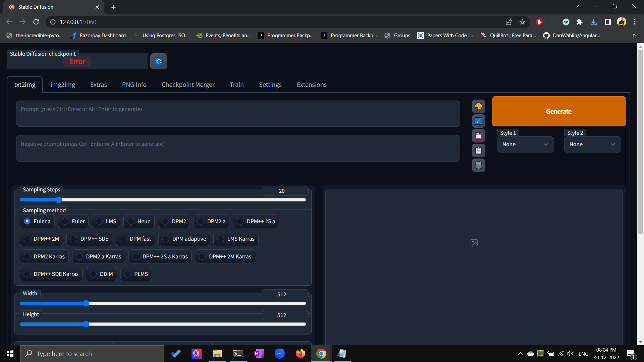
Task: Open the artist palette icon
Action: [x=478, y=106]
